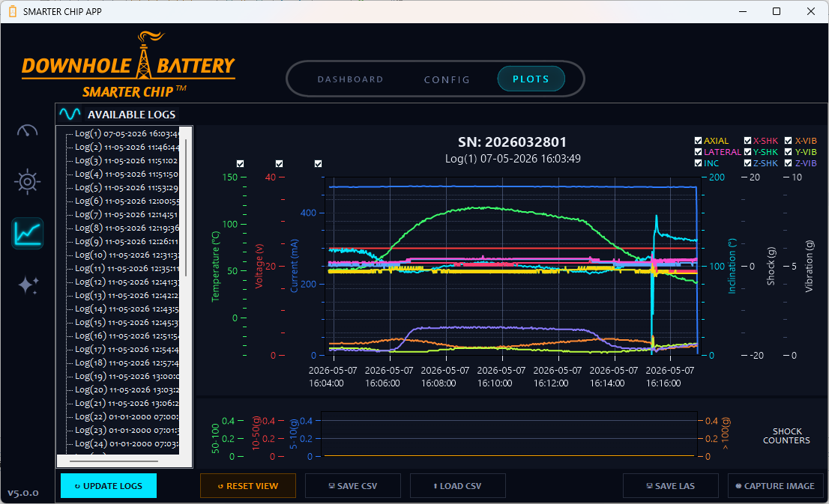Click the wave icon beside Available Logs
829x504 pixels.
(70, 114)
